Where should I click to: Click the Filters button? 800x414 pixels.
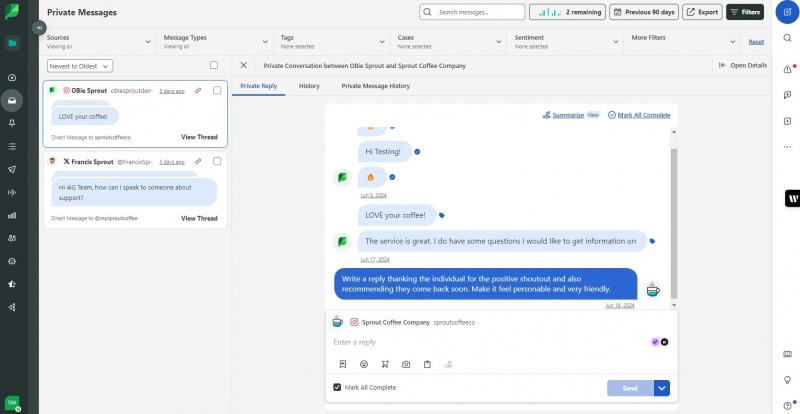pos(745,12)
